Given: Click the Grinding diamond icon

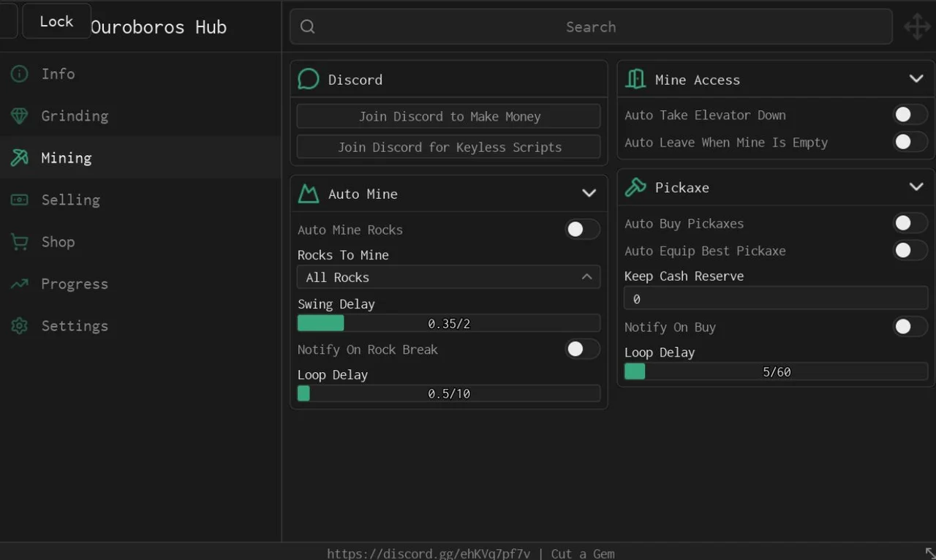Looking at the screenshot, I should (19, 116).
